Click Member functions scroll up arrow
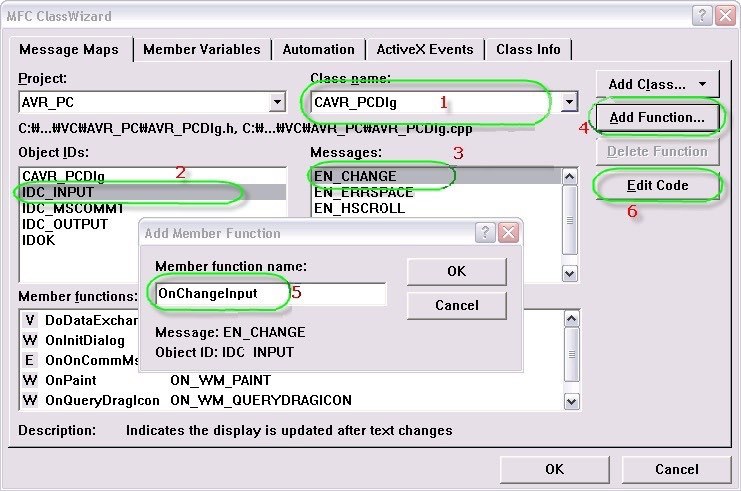The width and height of the screenshot is (741, 491). point(571,319)
